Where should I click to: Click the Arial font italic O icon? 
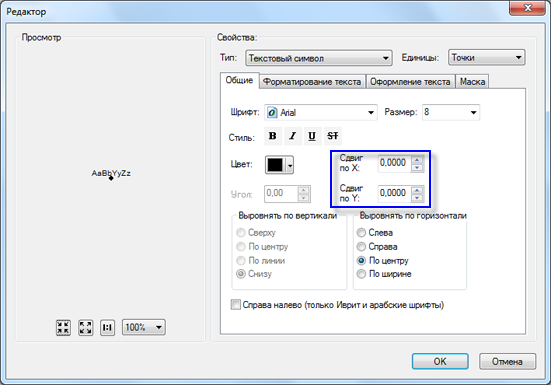tap(272, 113)
